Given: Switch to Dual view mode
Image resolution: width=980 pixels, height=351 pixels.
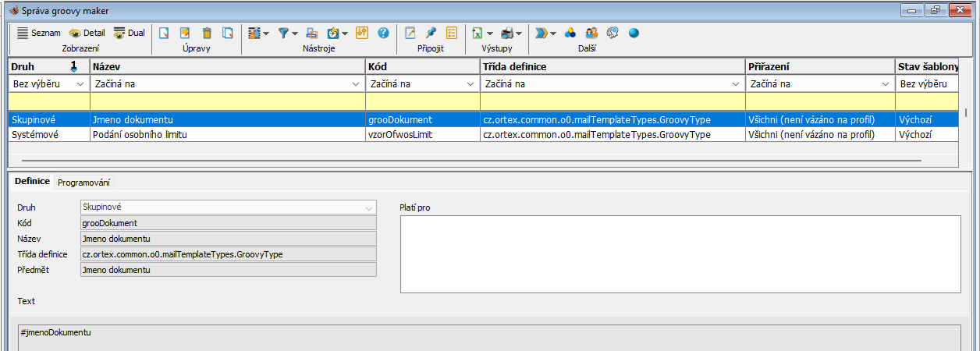Looking at the screenshot, I should [129, 34].
